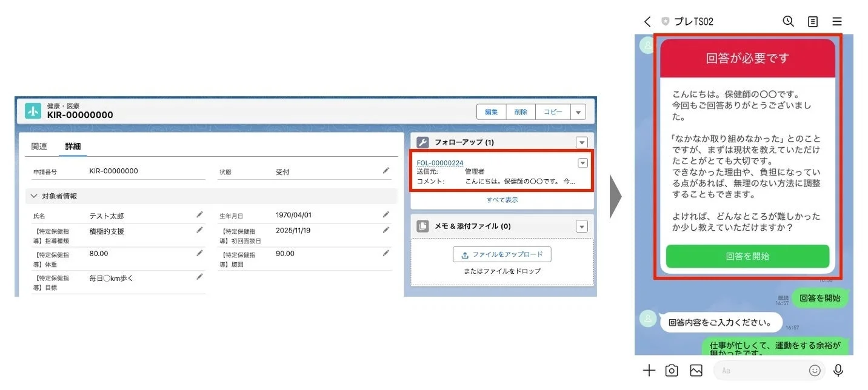Click the フォローアップ panel wrench icon
Screen dimensions: 868x390
coord(422,142)
